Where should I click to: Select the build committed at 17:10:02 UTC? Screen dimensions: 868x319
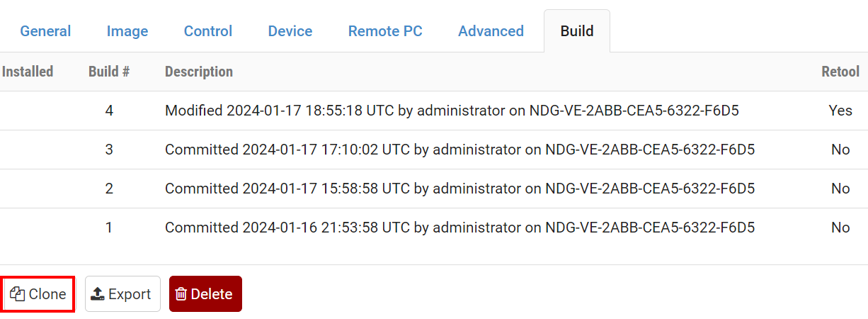[x=459, y=150]
